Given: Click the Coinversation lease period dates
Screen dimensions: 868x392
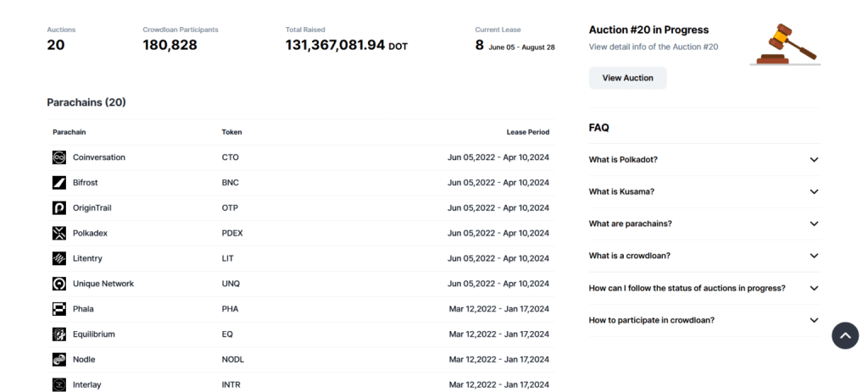Looking at the screenshot, I should (x=498, y=157).
